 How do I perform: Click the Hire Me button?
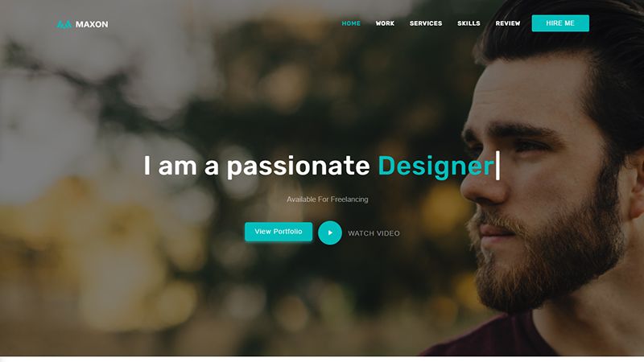(x=560, y=23)
